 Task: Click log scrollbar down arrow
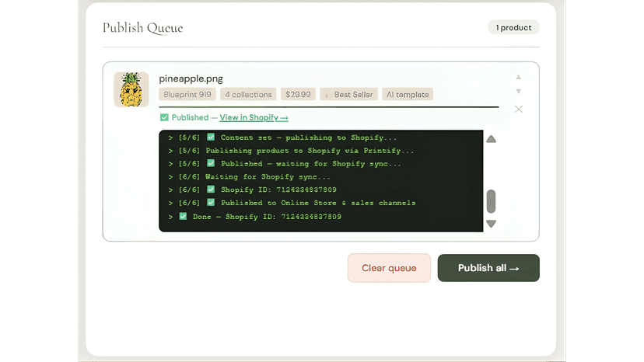pos(492,224)
